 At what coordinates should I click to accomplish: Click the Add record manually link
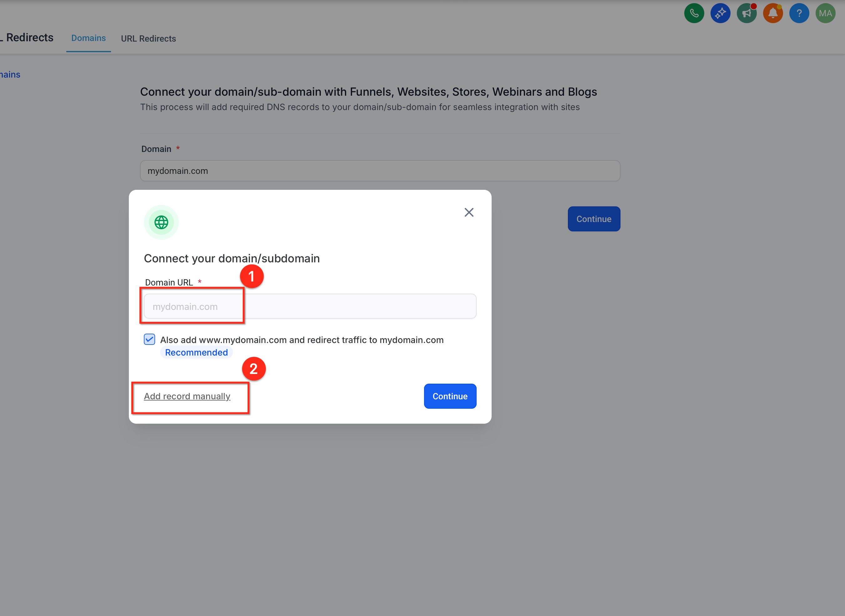(x=187, y=396)
